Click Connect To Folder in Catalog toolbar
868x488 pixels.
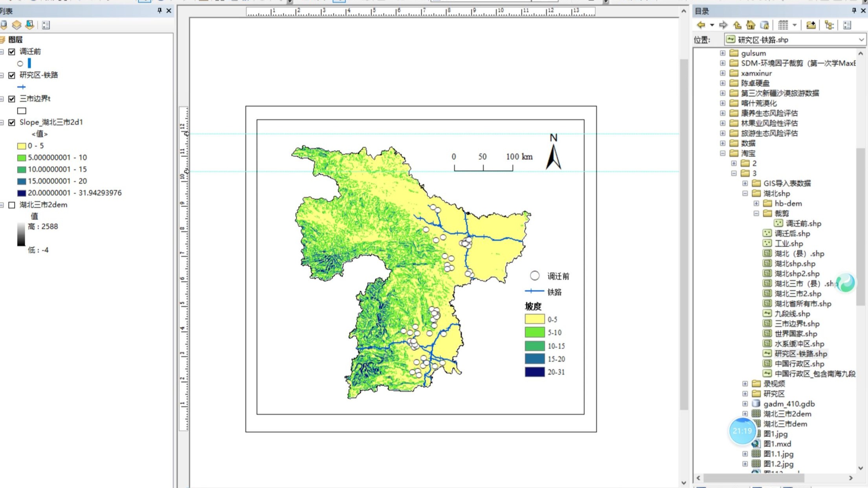(810, 25)
